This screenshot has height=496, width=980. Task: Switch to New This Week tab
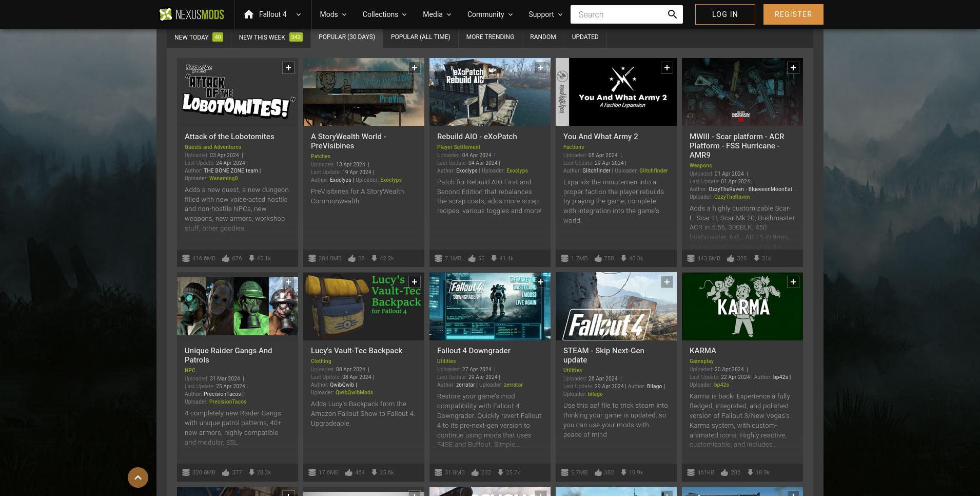pyautogui.click(x=270, y=37)
